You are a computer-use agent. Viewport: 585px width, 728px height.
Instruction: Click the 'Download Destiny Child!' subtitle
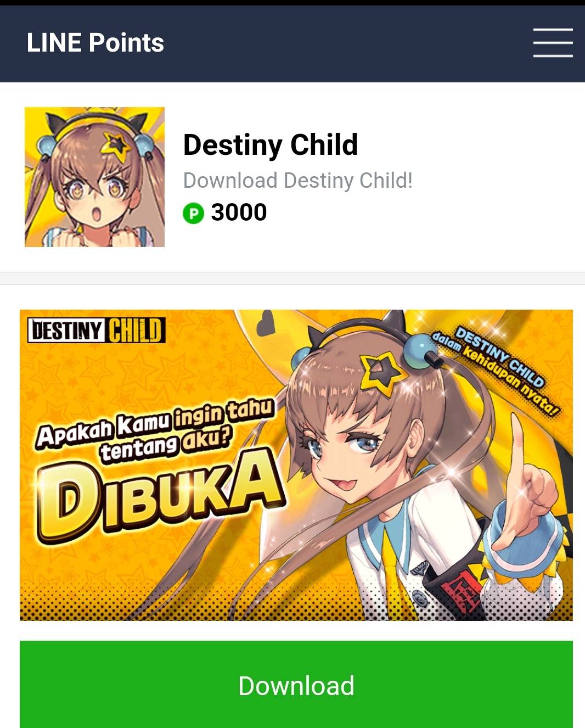click(x=297, y=181)
